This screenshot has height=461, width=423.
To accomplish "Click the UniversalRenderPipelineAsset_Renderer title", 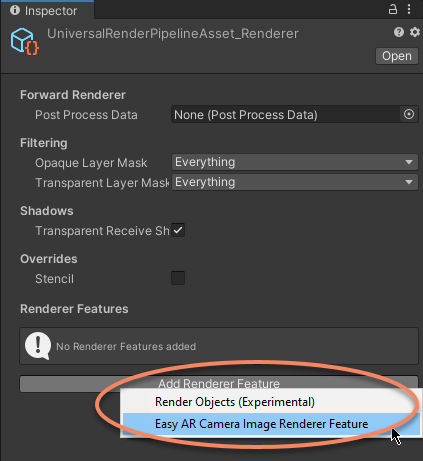I will coord(173,34).
